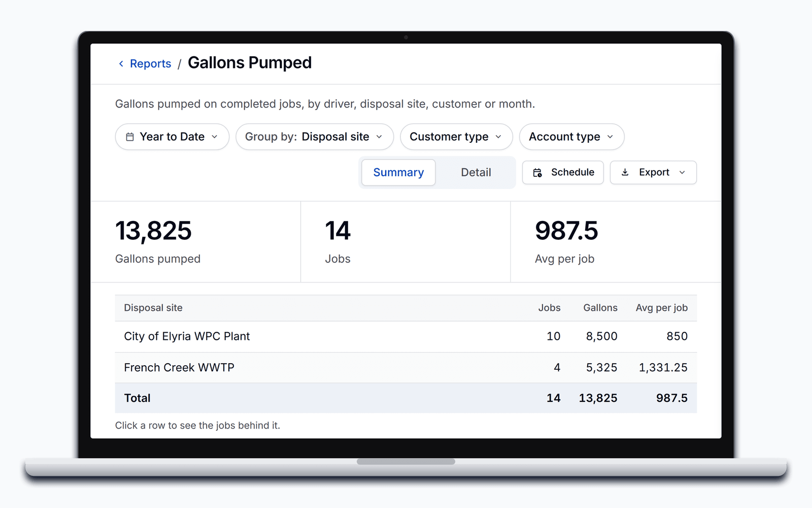
Task: Click the Gallons Pumped page title
Action: click(x=250, y=62)
